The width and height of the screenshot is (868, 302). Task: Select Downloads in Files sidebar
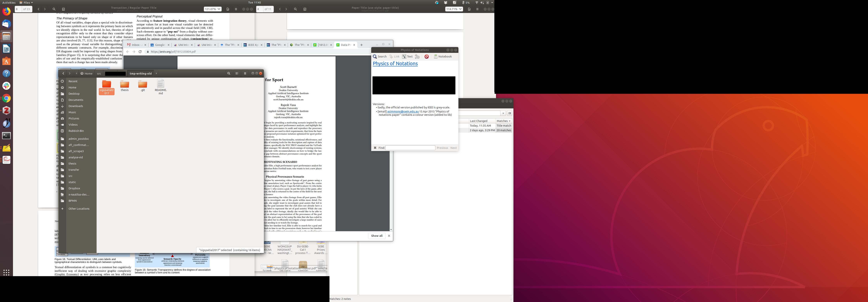tap(76, 106)
